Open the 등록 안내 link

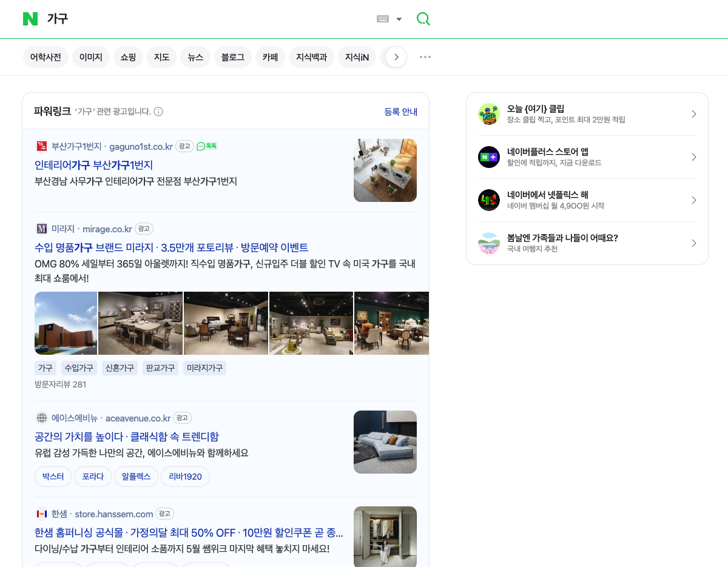coord(401,112)
